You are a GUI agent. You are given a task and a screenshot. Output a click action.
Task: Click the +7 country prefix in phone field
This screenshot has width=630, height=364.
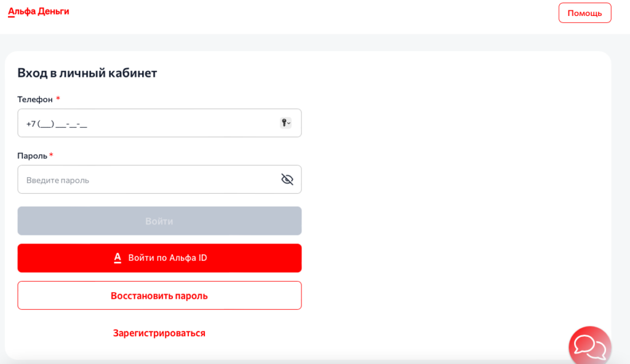pos(31,124)
